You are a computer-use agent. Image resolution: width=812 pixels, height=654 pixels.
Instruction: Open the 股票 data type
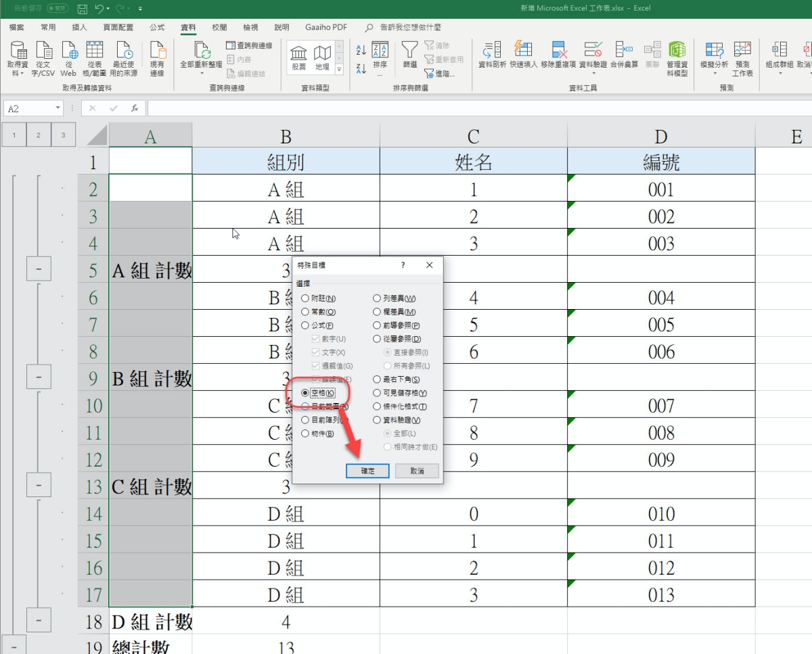click(x=298, y=53)
